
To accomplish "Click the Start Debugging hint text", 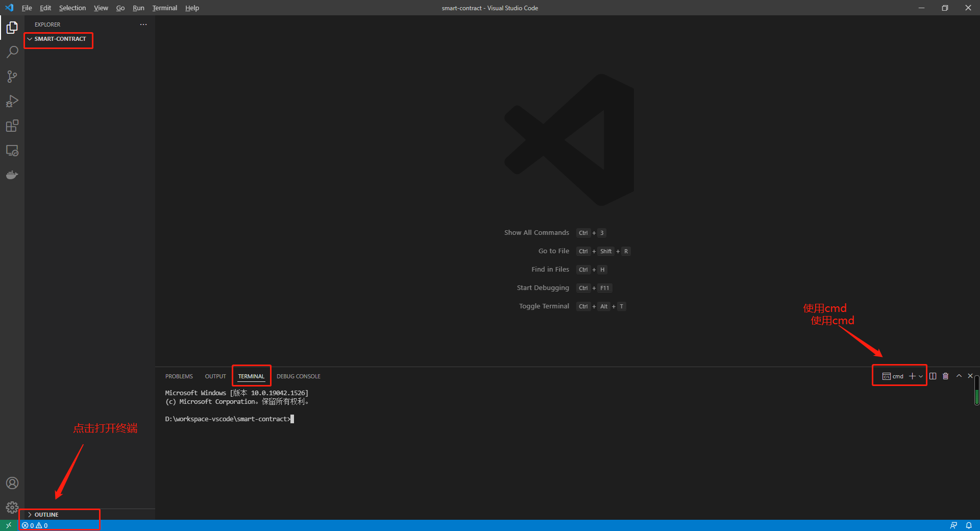I will [543, 288].
